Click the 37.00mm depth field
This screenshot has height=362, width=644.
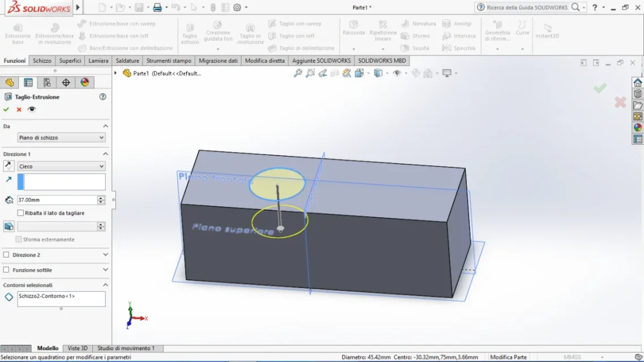pos(57,200)
